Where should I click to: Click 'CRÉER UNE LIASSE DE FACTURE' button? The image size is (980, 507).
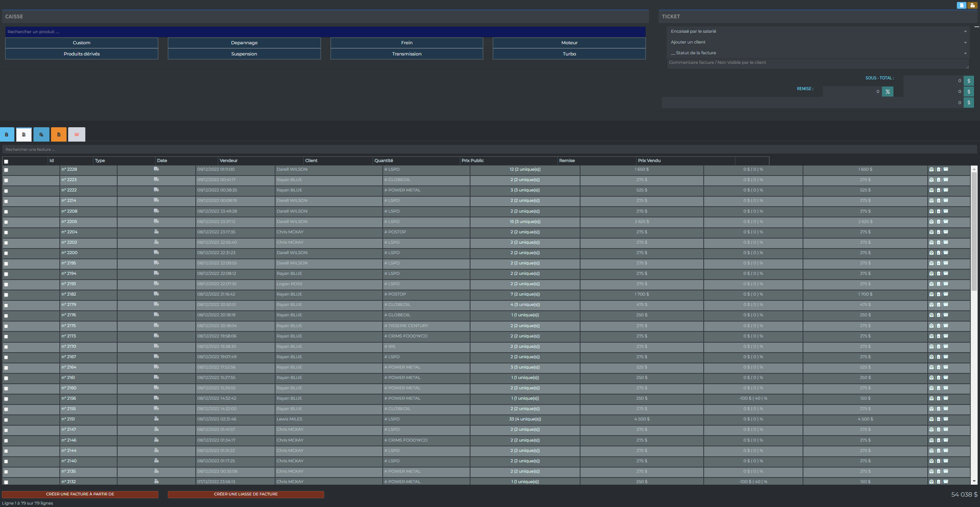pos(246,494)
